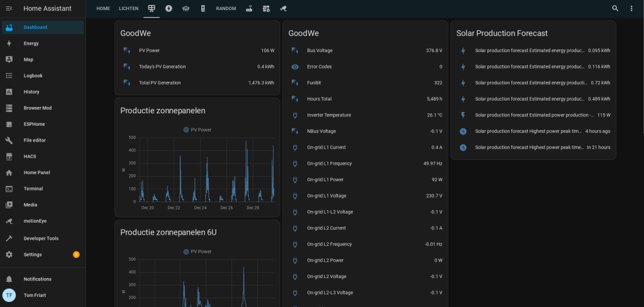The image size is (644, 307).
Task: Toggle PV Power series in first chart legend
Action: pos(197,130)
